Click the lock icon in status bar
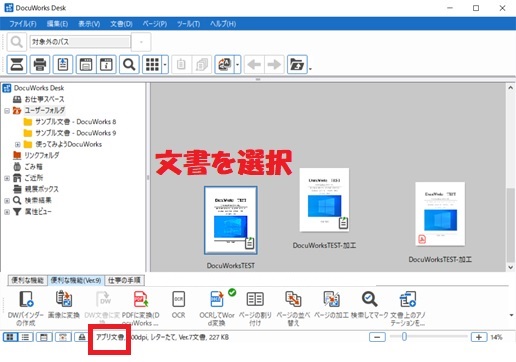The height and width of the screenshot is (362, 516). (x=82, y=337)
